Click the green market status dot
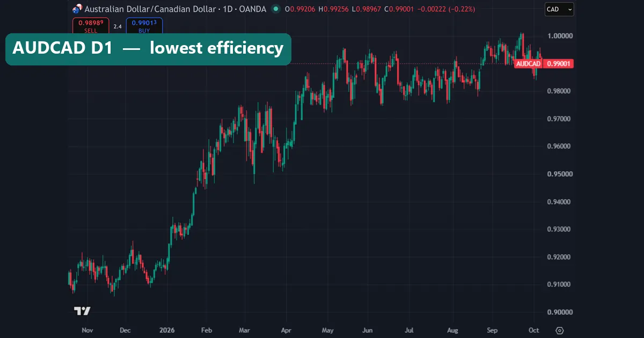This screenshot has width=644, height=338. [x=276, y=9]
